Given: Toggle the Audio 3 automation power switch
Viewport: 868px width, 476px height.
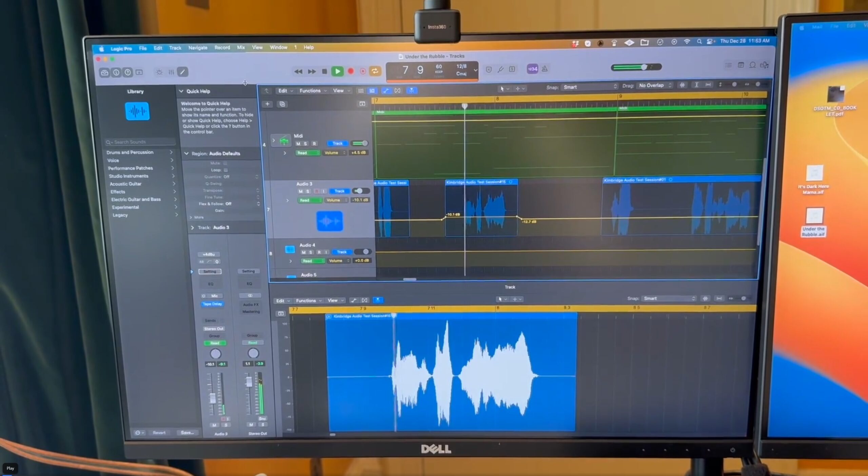Looking at the screenshot, I should (360, 191).
